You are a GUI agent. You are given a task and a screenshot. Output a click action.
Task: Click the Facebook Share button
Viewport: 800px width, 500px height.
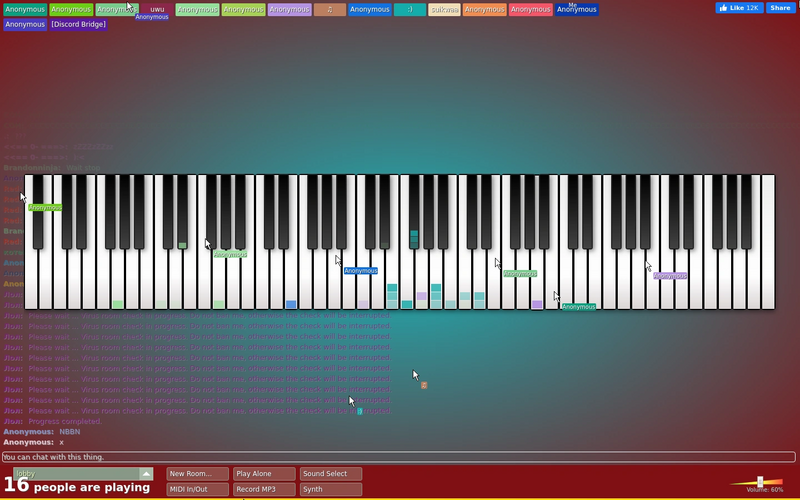[x=780, y=8]
